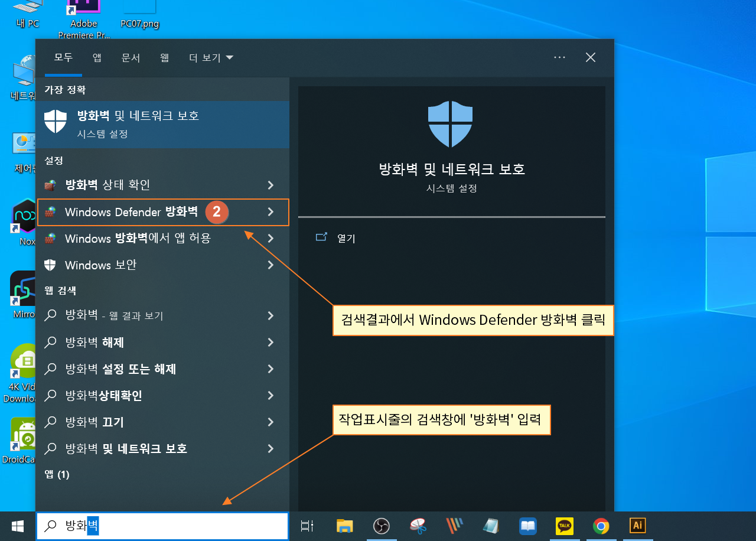Open Snipping tool icon in the taskbar

pos(418,526)
